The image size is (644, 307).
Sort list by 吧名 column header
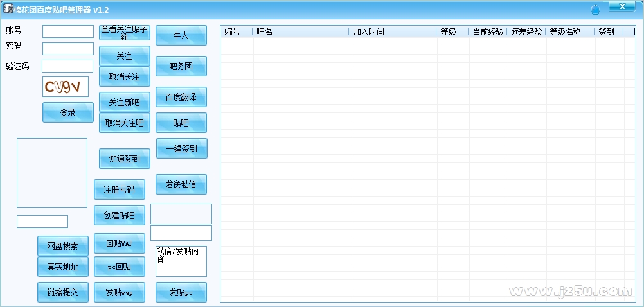[300, 31]
